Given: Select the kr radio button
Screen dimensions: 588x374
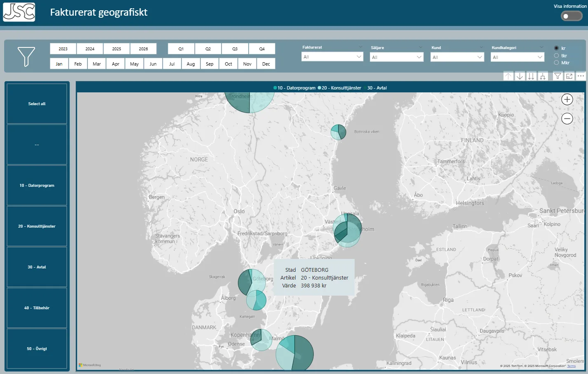Looking at the screenshot, I should pyautogui.click(x=556, y=48).
